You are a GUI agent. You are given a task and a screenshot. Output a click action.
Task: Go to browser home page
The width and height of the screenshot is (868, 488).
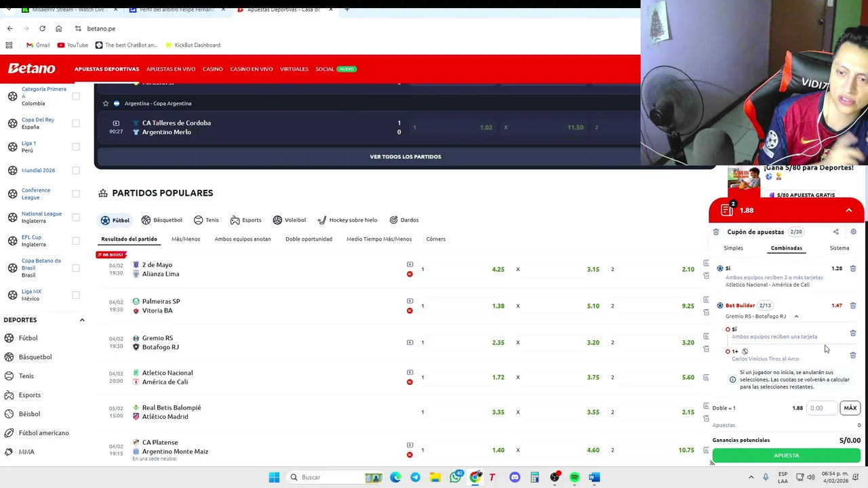[58, 28]
